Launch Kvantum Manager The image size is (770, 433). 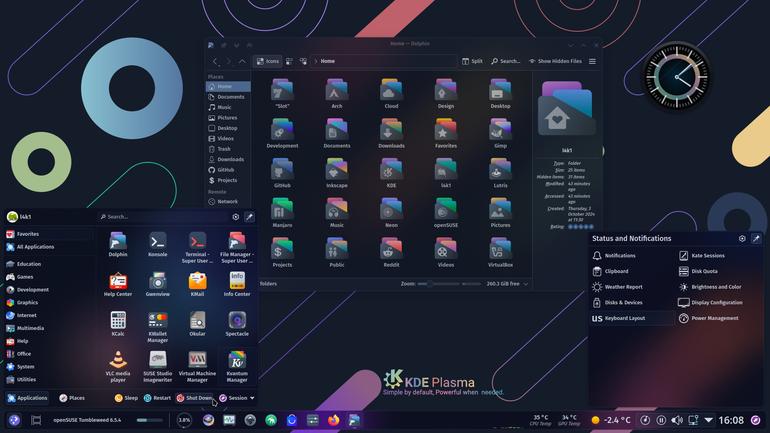[x=237, y=366]
